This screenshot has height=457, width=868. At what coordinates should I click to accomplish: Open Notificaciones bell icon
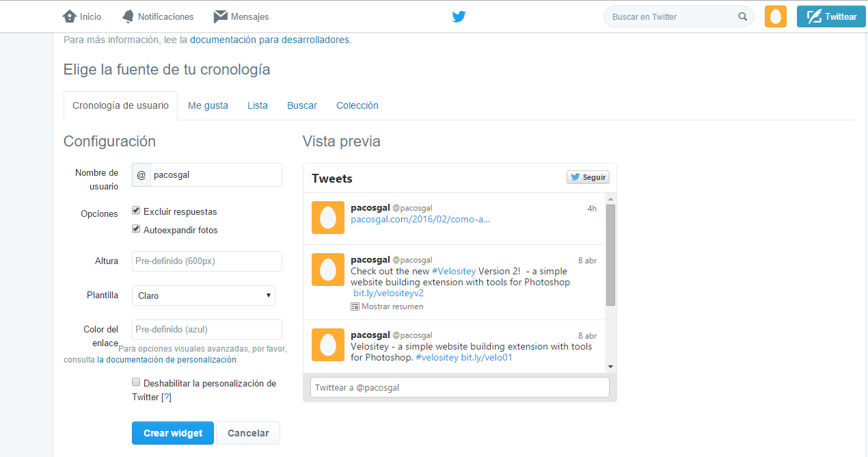[x=128, y=16]
